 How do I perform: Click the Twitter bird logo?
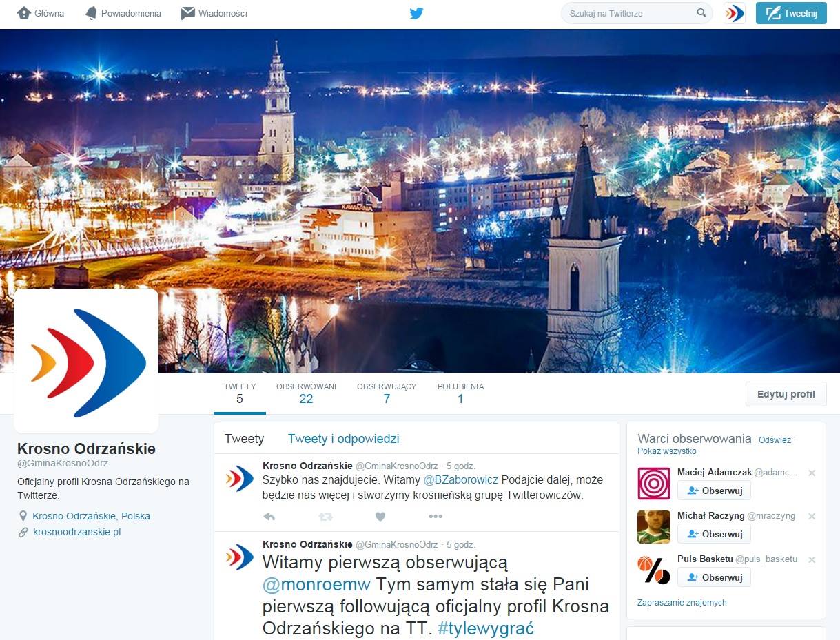(416, 13)
